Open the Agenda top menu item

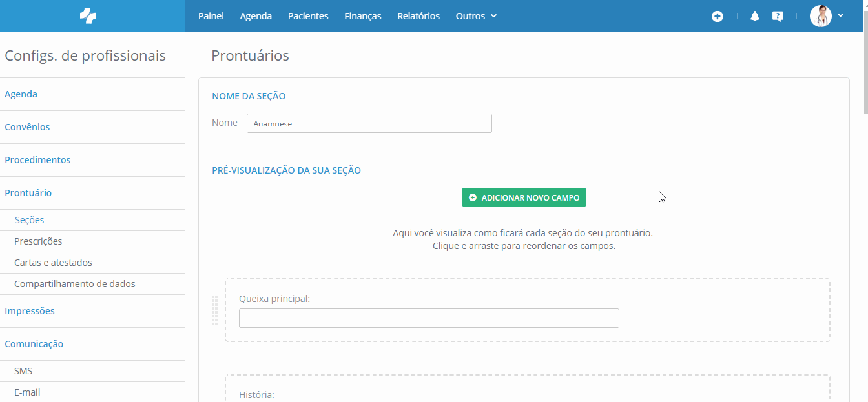pyautogui.click(x=256, y=16)
